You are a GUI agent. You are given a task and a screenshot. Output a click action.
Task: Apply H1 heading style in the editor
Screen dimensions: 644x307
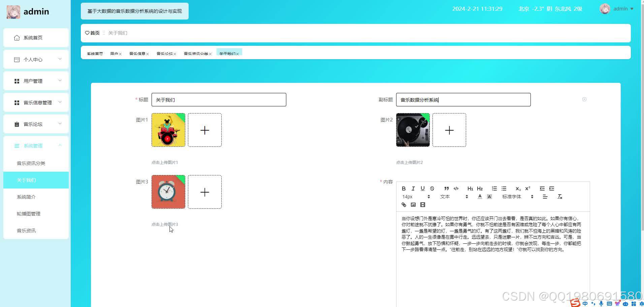pyautogui.click(x=470, y=188)
